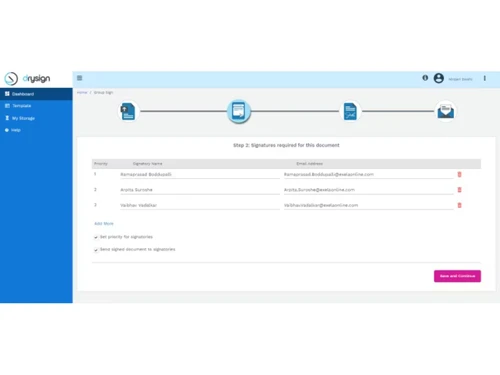Open My Storage in the sidebar
500x375 pixels.
[36, 118]
